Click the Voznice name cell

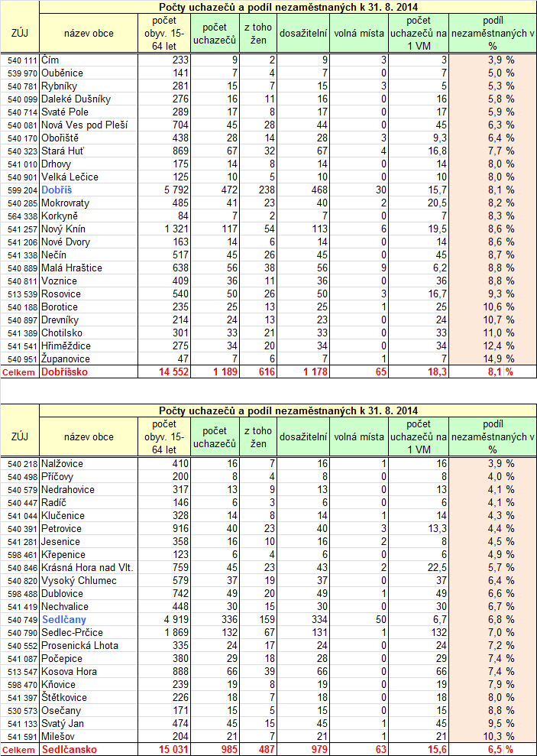point(89,281)
